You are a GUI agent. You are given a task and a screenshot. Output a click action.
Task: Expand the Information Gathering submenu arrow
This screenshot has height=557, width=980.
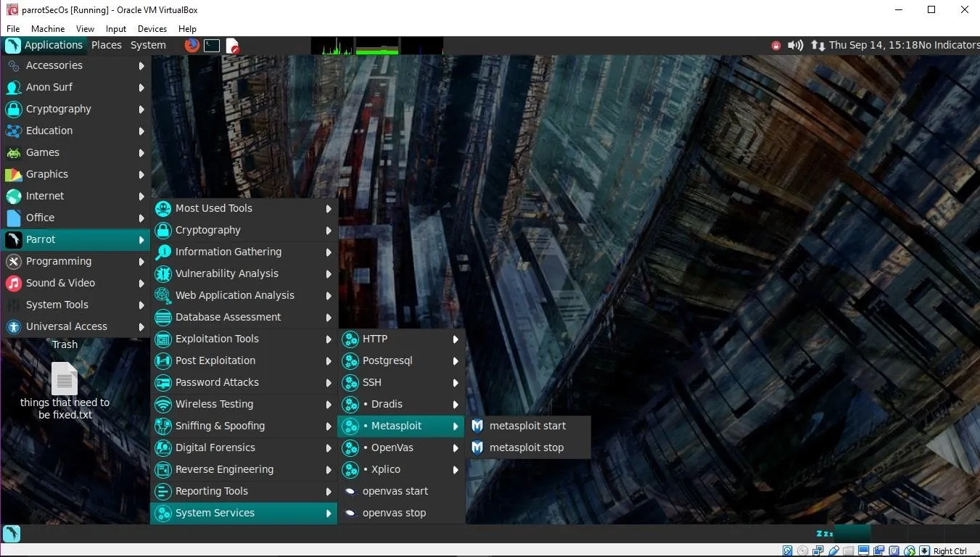coord(329,252)
